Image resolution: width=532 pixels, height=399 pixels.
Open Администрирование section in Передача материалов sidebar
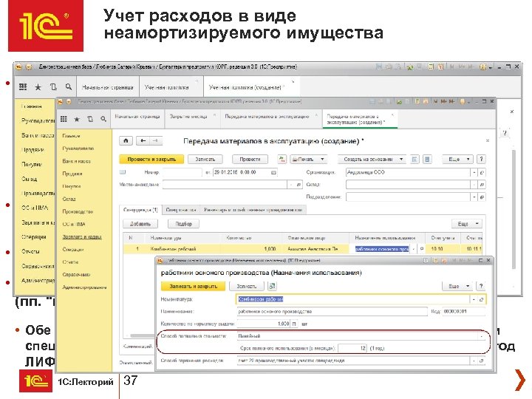(x=84, y=287)
